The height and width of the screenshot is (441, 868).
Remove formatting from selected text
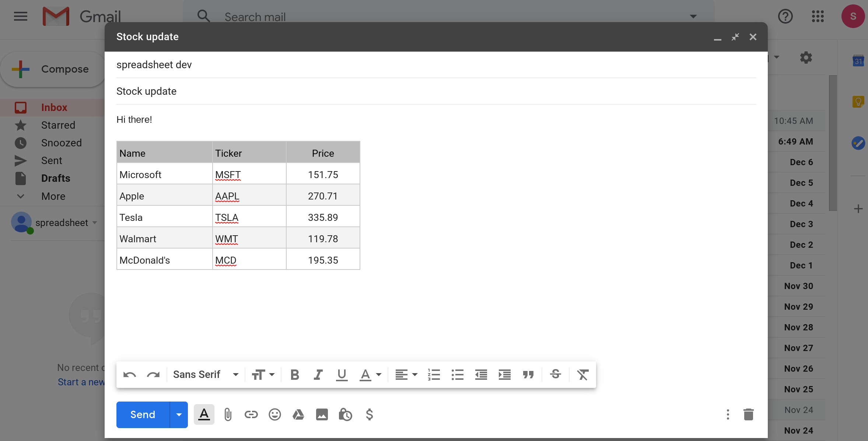tap(582, 375)
